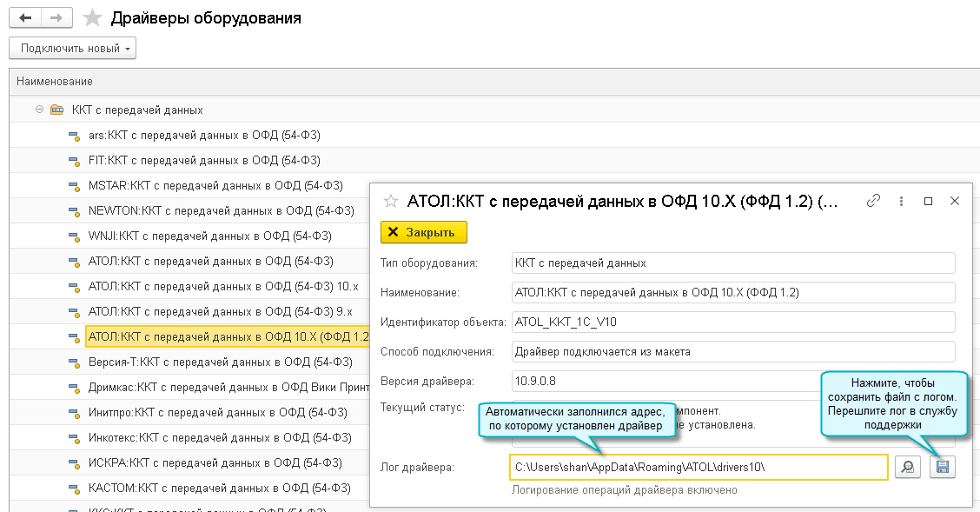Copy link to the driver dialog
Viewport: 980px width, 512px height.
[x=874, y=201]
